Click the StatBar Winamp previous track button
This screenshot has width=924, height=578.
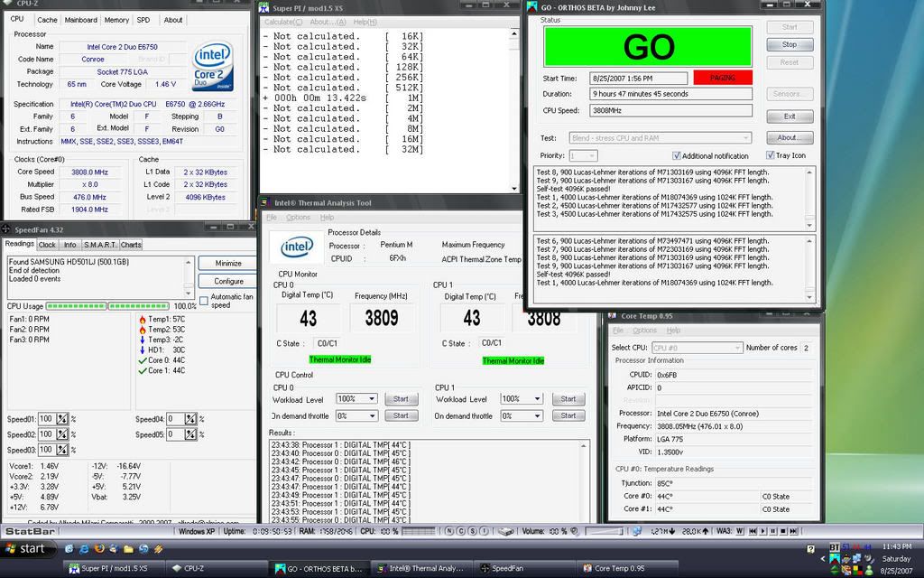[x=753, y=531]
